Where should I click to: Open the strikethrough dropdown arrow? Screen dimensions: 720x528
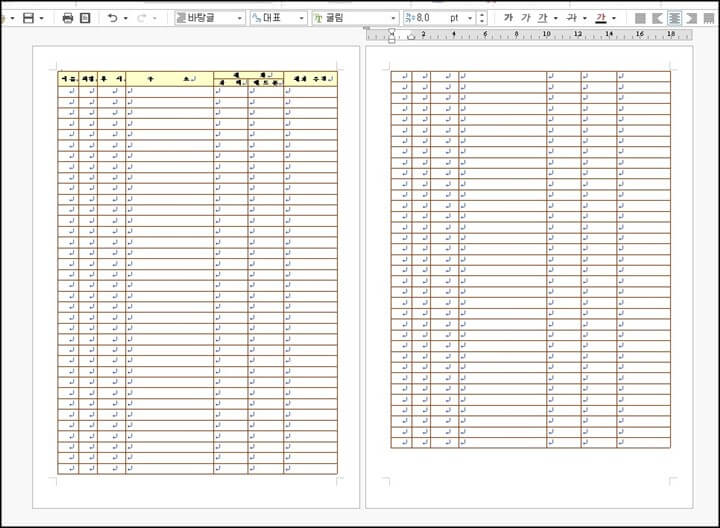(585, 18)
